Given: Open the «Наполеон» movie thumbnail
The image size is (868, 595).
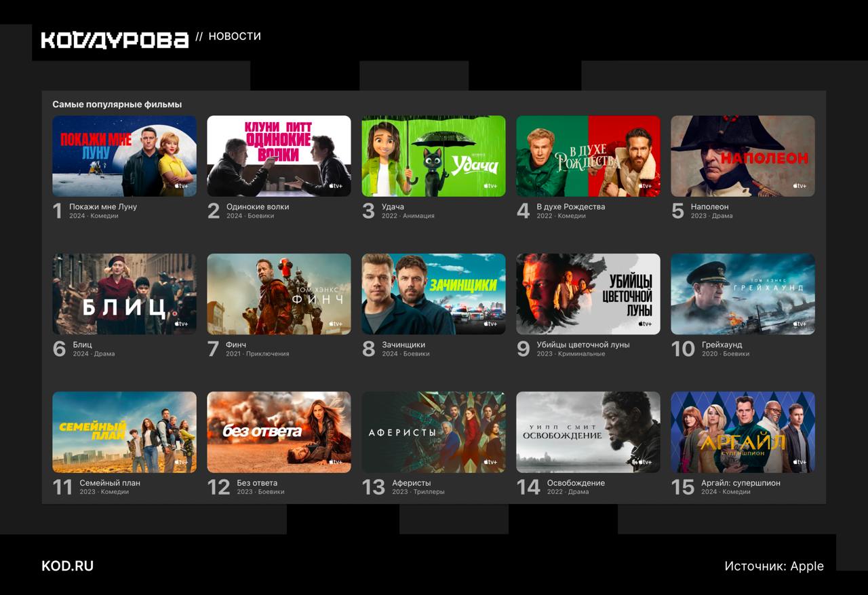Looking at the screenshot, I should coord(743,156).
